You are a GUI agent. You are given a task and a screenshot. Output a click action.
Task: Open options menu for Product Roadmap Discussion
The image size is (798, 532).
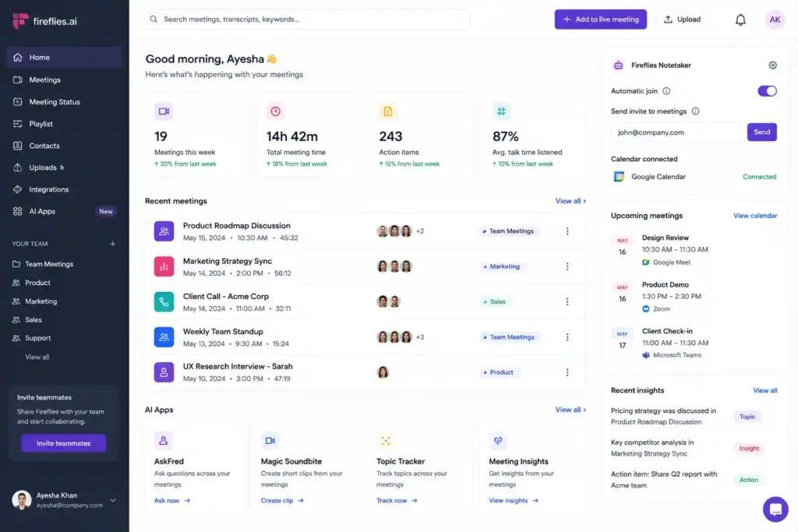(567, 231)
